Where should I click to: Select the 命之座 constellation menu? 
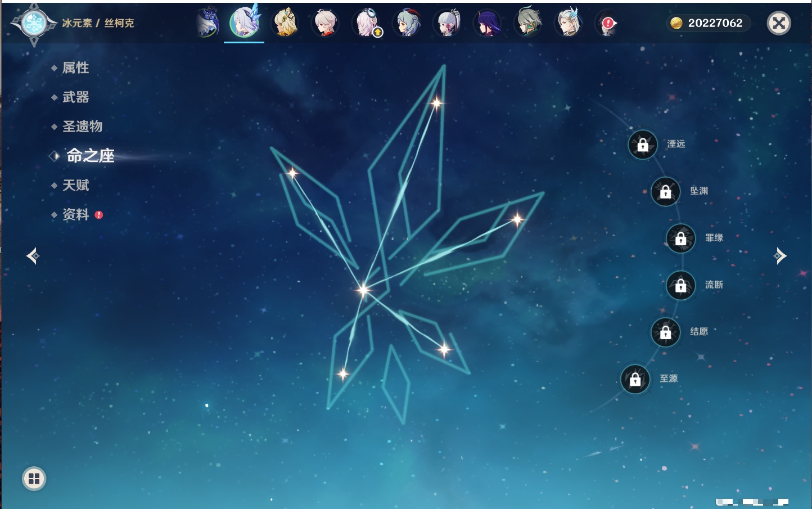[x=90, y=156]
